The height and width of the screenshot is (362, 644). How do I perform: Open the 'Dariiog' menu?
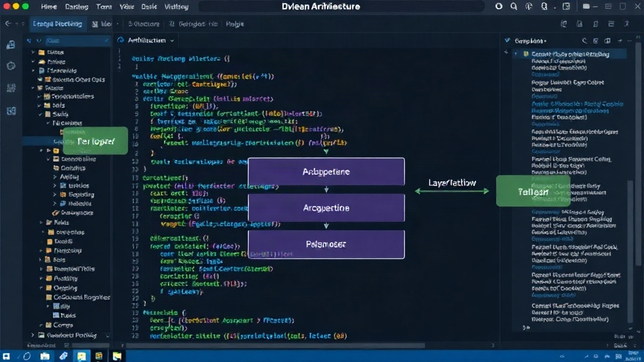[x=77, y=7]
